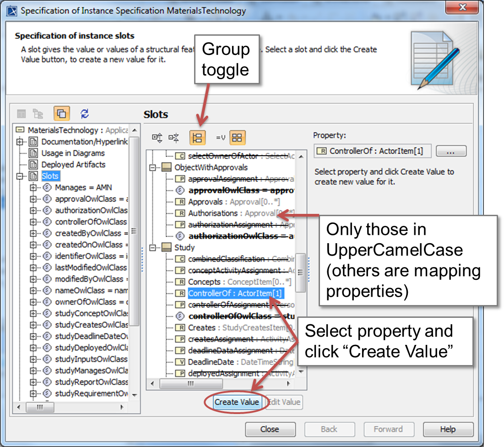Toggle the group by classifier button

(198, 137)
